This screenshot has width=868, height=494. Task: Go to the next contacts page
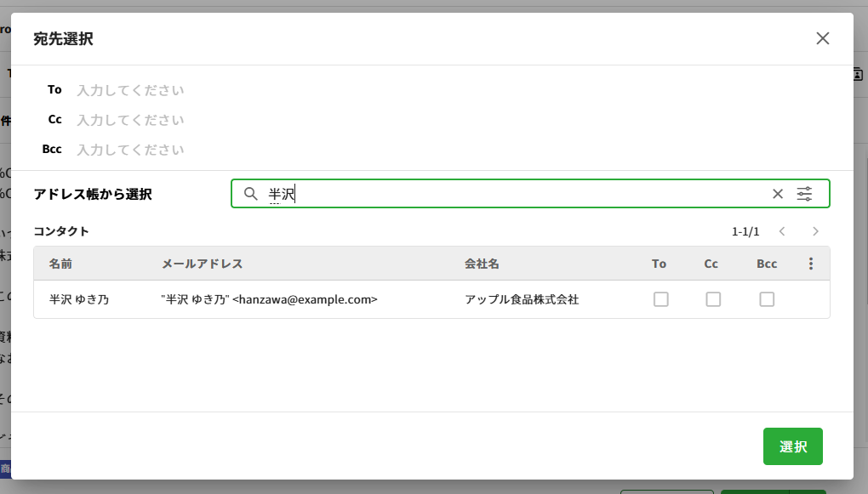pyautogui.click(x=815, y=231)
